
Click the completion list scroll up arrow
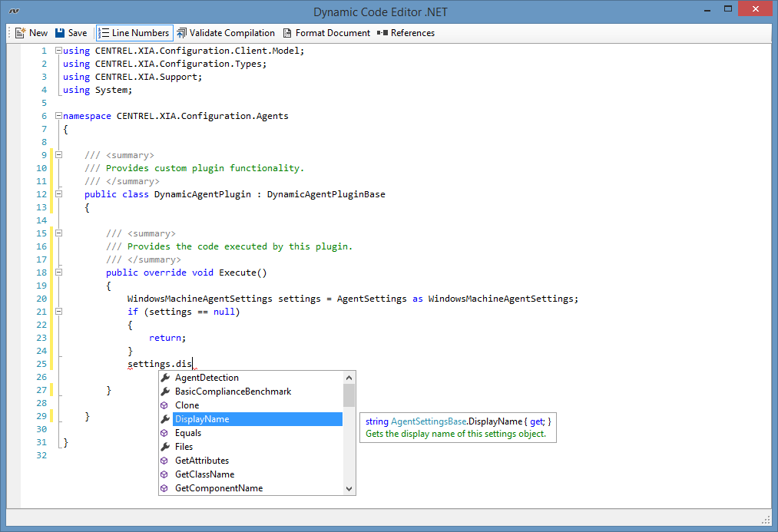click(349, 378)
